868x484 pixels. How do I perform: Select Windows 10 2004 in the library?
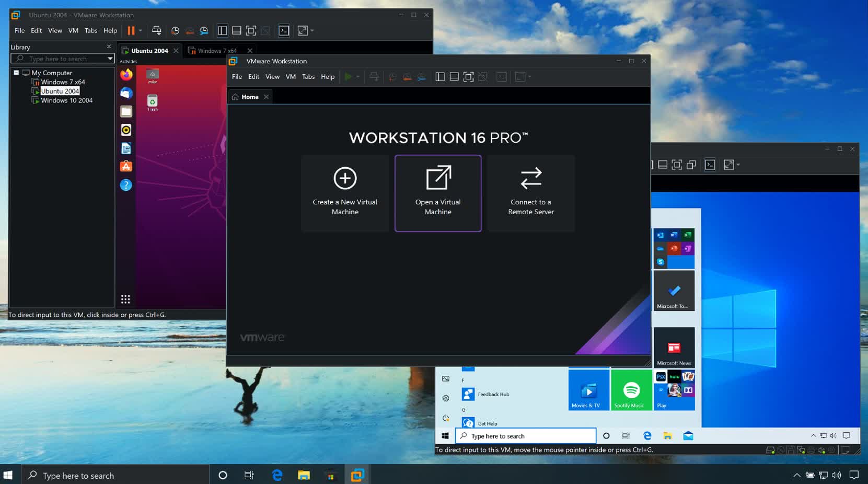(66, 100)
